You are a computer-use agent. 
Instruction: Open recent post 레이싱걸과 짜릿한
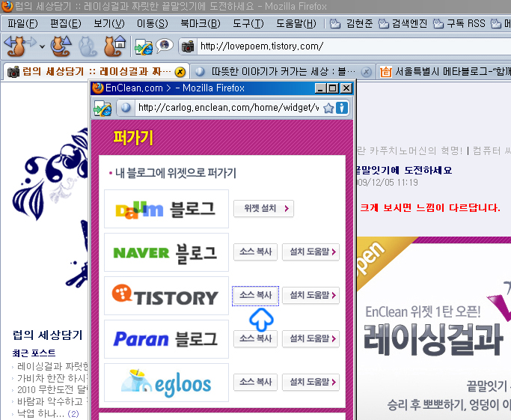[52, 367]
